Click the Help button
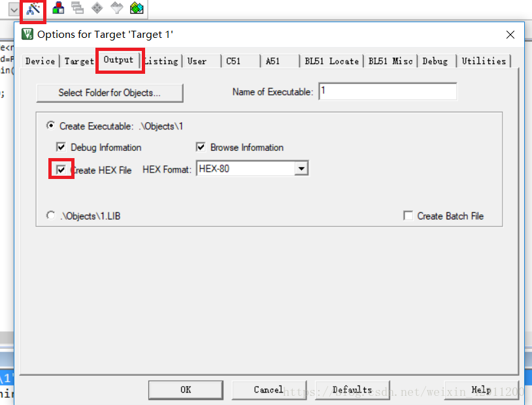 (x=481, y=390)
